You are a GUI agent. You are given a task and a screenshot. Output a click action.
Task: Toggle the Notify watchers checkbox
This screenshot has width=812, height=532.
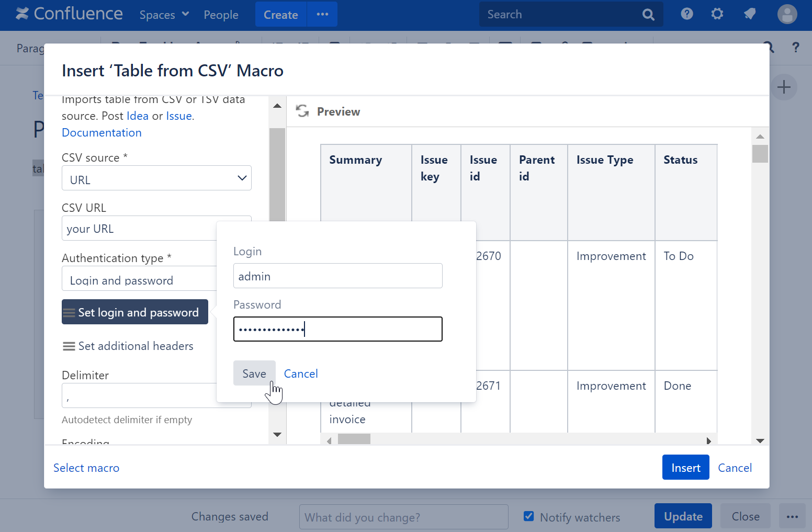[x=529, y=516]
